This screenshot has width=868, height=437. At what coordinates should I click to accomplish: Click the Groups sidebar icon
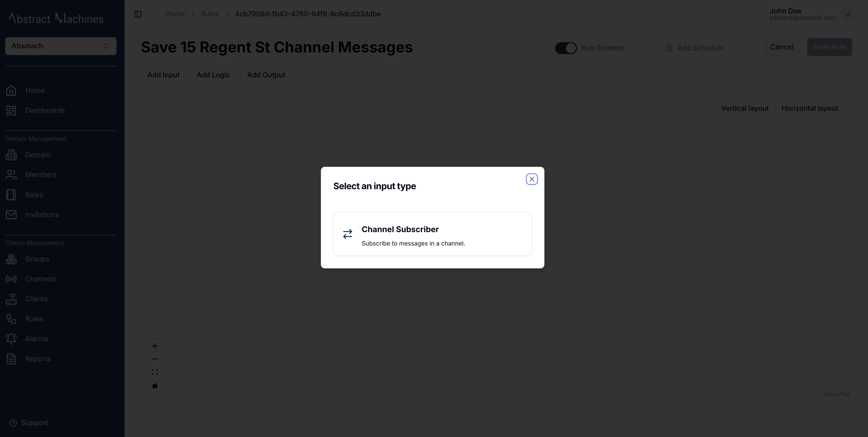point(11,259)
